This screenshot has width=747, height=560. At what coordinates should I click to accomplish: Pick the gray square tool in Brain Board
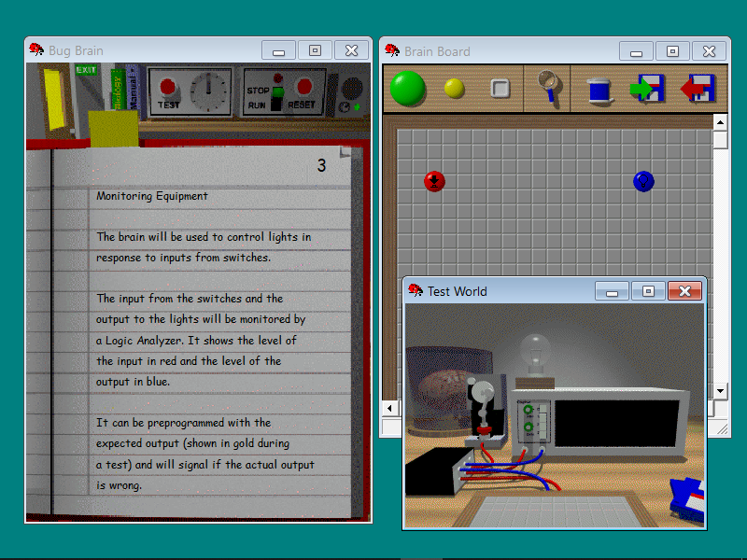500,88
